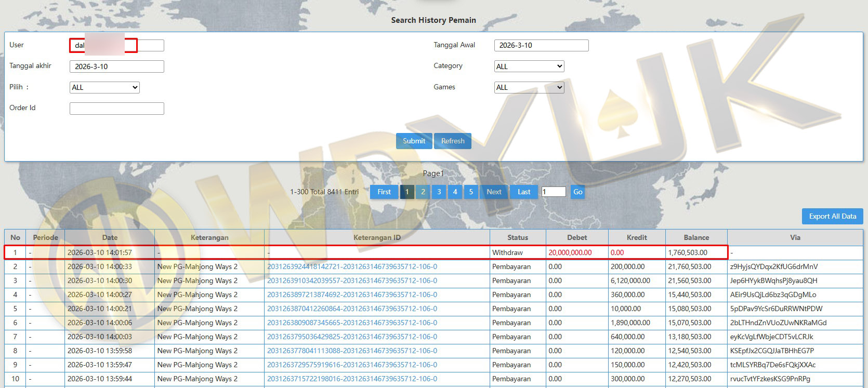The width and height of the screenshot is (868, 388).
Task: Edit the Tanggal akhir date field
Action: coord(117,66)
